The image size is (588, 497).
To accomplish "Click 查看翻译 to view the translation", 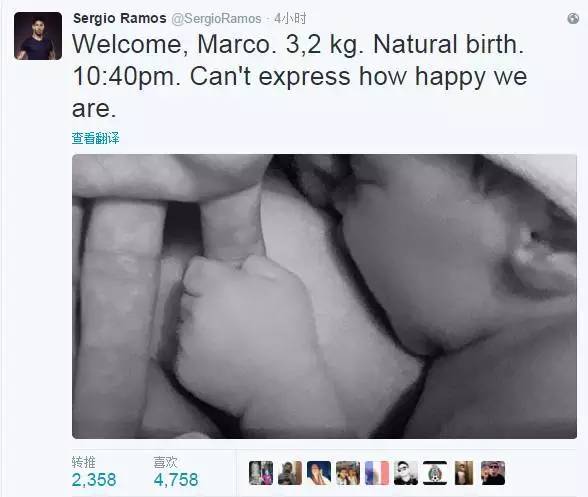I will tap(96, 138).
